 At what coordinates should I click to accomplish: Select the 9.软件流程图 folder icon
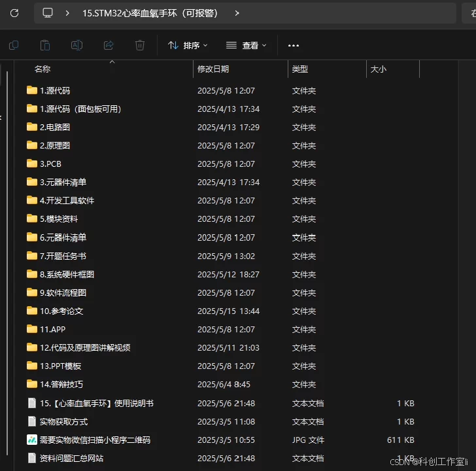pyautogui.click(x=32, y=292)
